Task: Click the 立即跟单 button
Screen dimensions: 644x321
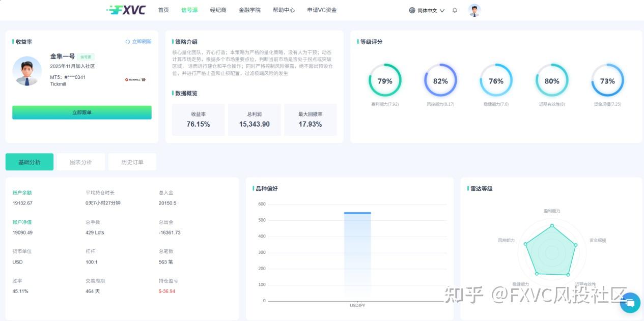Action: tap(82, 112)
